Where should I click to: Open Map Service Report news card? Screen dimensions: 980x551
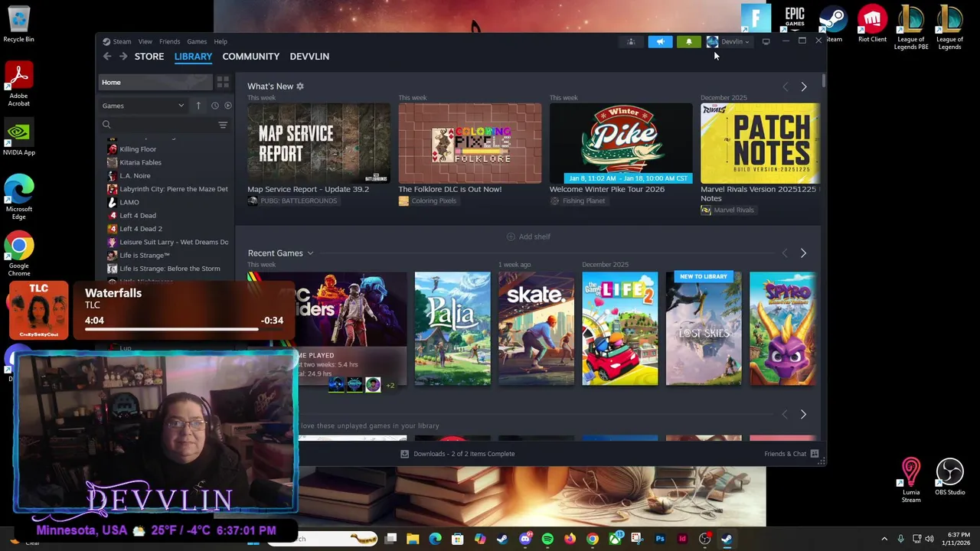318,143
